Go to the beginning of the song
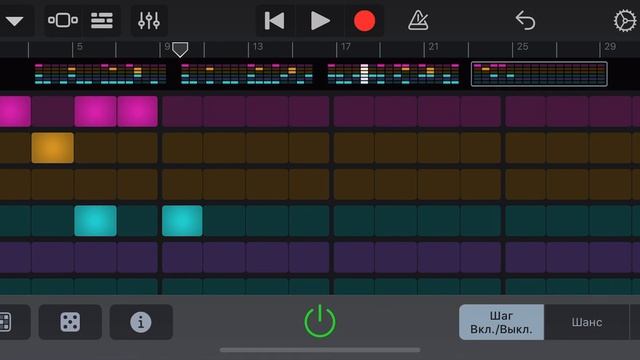The height and width of the screenshot is (360, 640). pyautogui.click(x=274, y=20)
